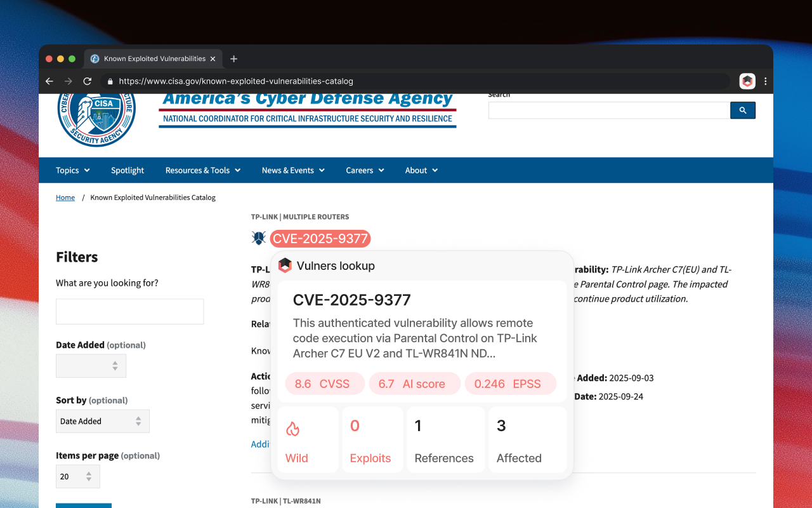Go back with the browser back arrow
812x508 pixels.
pyautogui.click(x=49, y=81)
